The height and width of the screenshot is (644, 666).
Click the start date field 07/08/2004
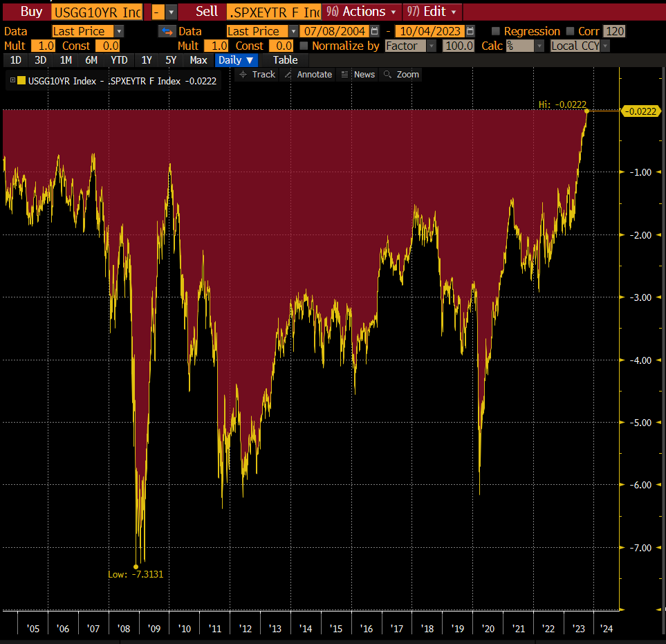point(335,31)
